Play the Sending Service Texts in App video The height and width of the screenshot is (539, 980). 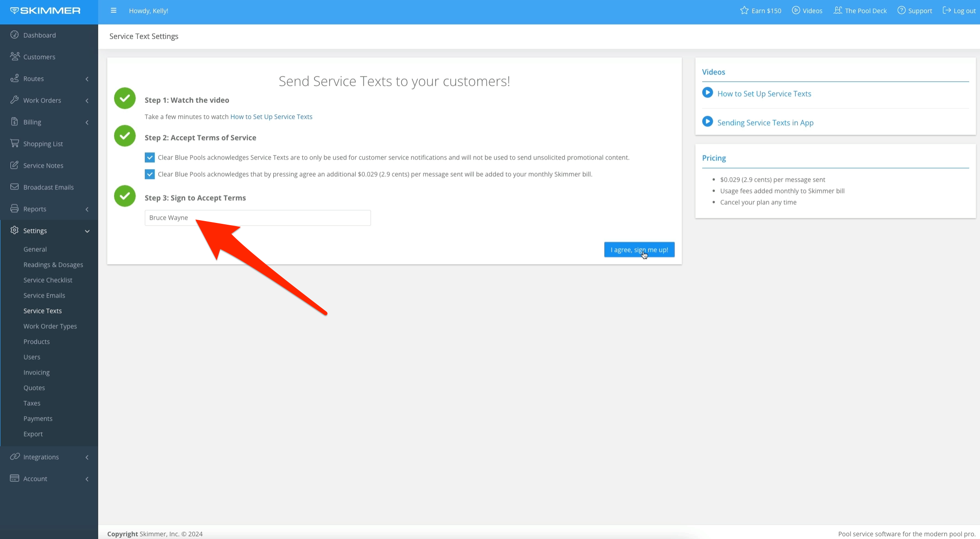click(707, 122)
